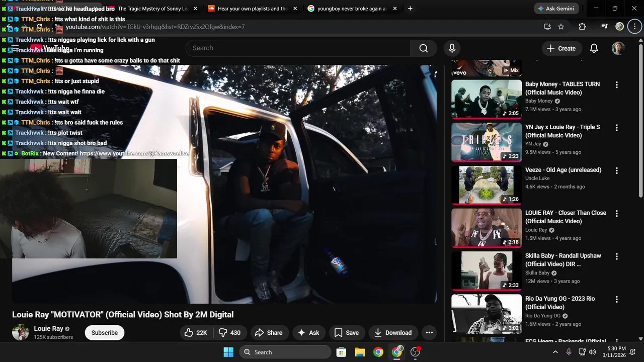Screen dimensions: 644x362
Task: Open the second Chrome taskbar icon with profile badge
Action: pyautogui.click(x=397, y=352)
